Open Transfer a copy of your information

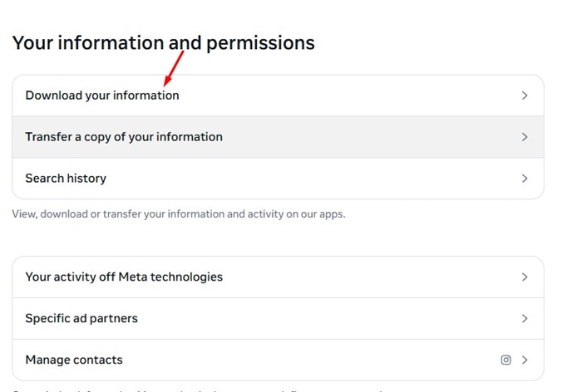278,137
